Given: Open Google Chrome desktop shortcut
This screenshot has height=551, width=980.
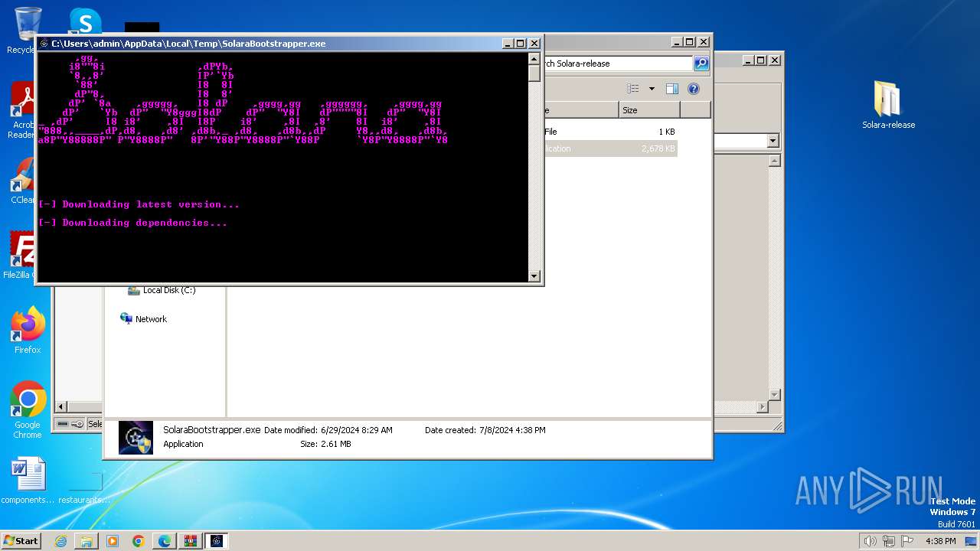Looking at the screenshot, I should point(28,410).
